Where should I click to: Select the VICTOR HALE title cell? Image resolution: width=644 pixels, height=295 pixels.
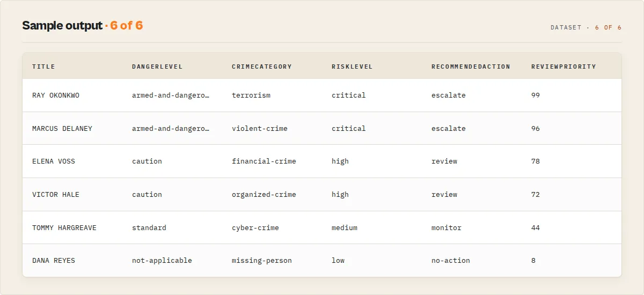56,195
